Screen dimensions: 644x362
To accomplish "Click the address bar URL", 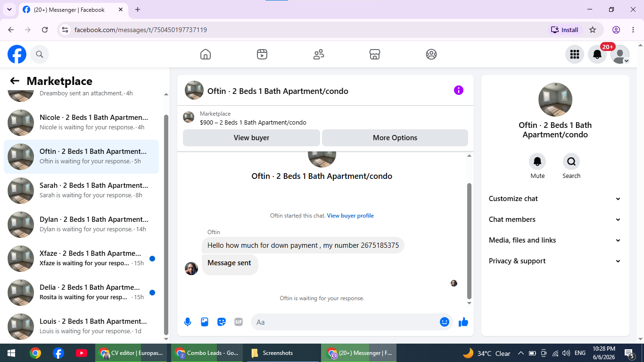I will pyautogui.click(x=141, y=30).
